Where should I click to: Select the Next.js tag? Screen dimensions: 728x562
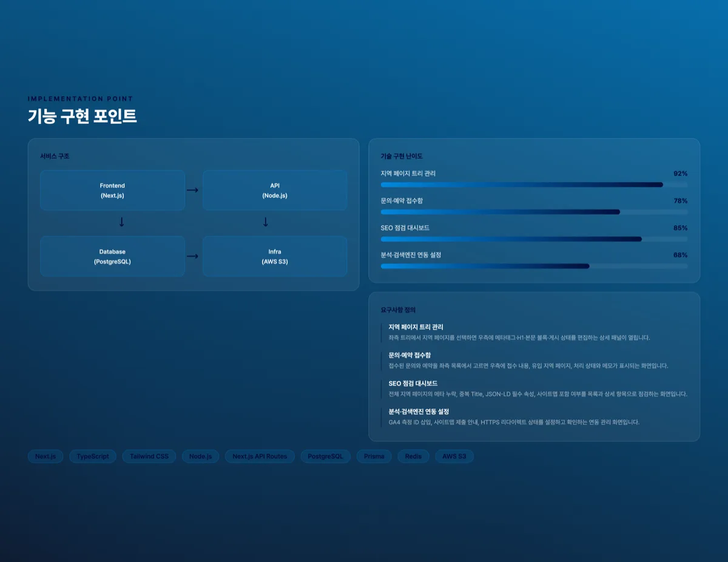pyautogui.click(x=45, y=456)
